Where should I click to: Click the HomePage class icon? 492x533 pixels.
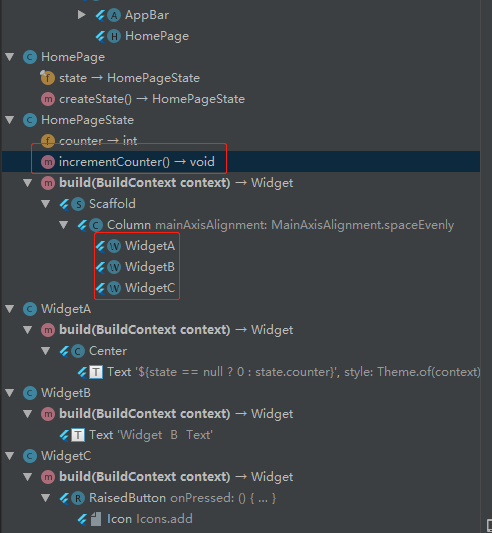[30, 57]
